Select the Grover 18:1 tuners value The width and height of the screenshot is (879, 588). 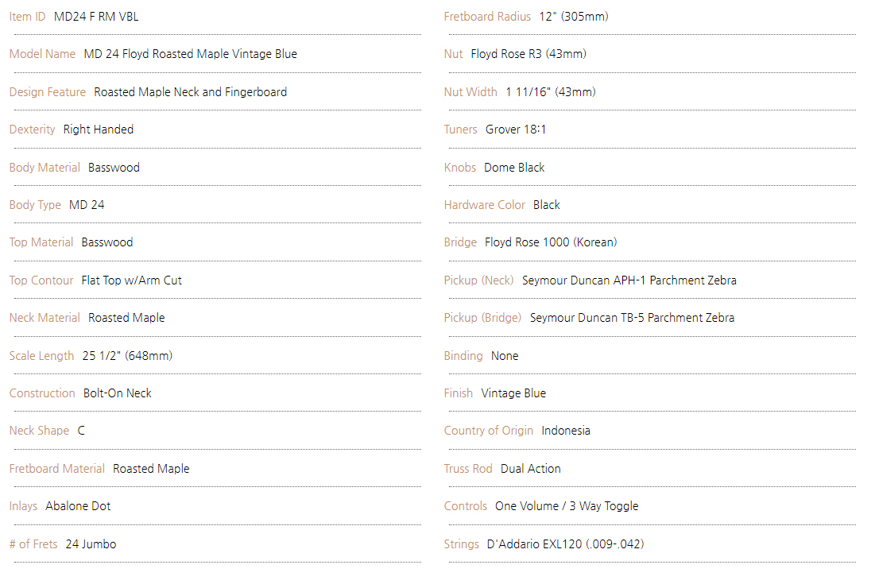[x=516, y=130]
